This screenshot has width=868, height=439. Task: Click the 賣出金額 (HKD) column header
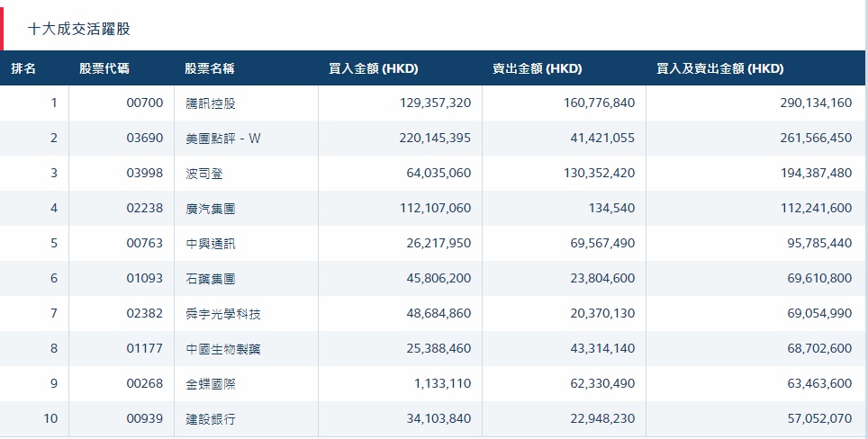538,68
